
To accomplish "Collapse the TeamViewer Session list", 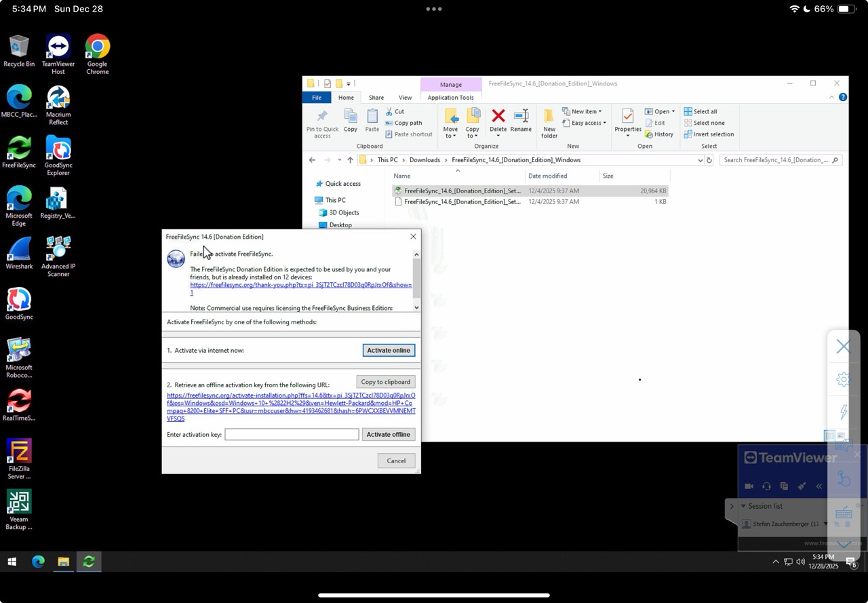I will (743, 506).
